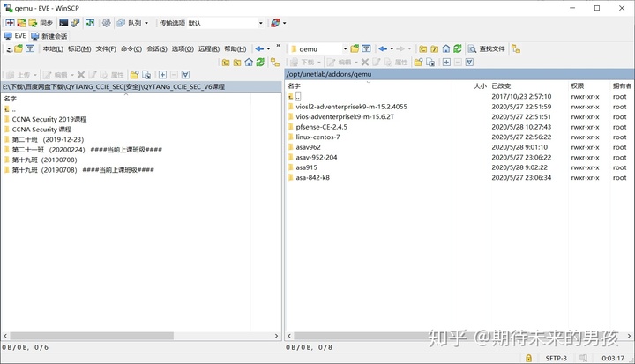Image resolution: width=635 pixels, height=364 pixels.
Task: Sort remote files by 权限 column
Action: click(x=589, y=85)
